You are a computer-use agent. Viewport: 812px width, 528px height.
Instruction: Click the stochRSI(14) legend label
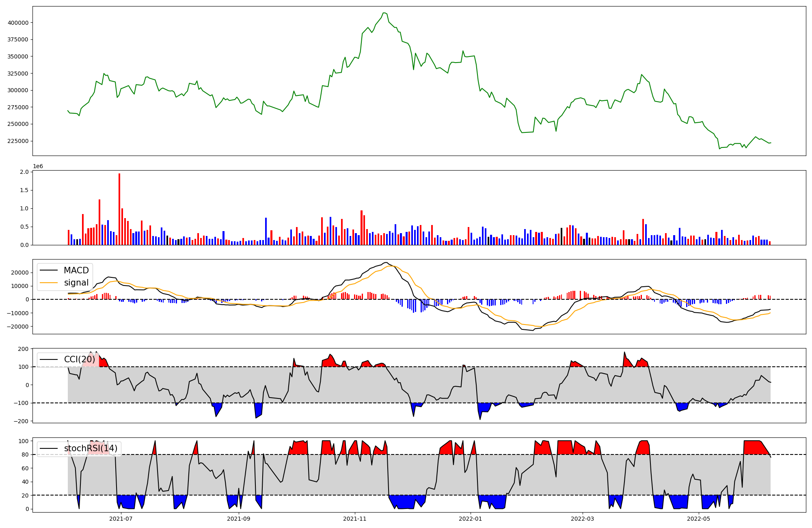(91, 448)
